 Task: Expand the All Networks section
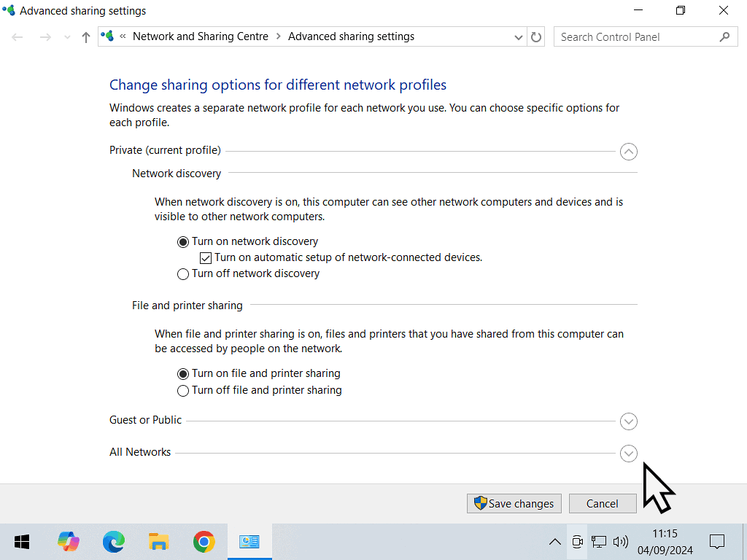coord(628,454)
